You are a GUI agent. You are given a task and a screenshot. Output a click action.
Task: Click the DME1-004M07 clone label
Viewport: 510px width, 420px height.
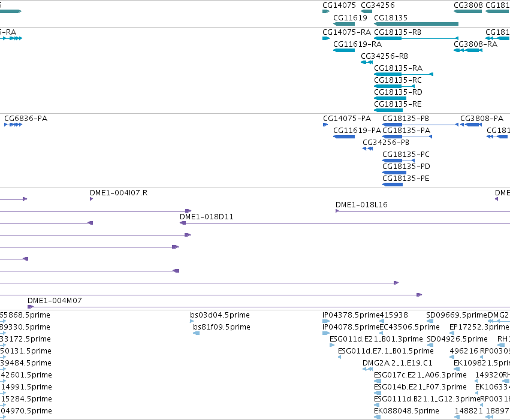(55, 301)
